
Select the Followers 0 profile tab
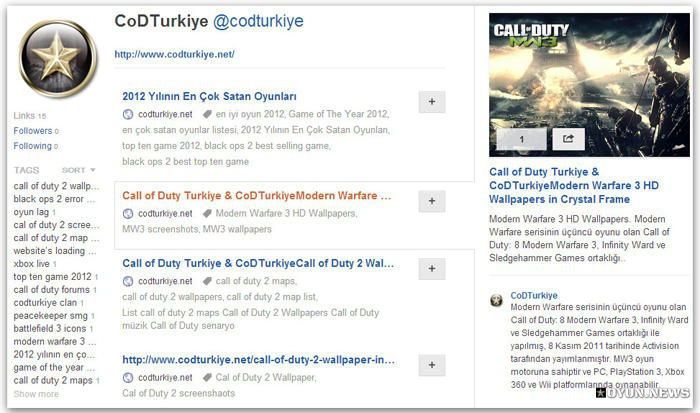(x=36, y=131)
